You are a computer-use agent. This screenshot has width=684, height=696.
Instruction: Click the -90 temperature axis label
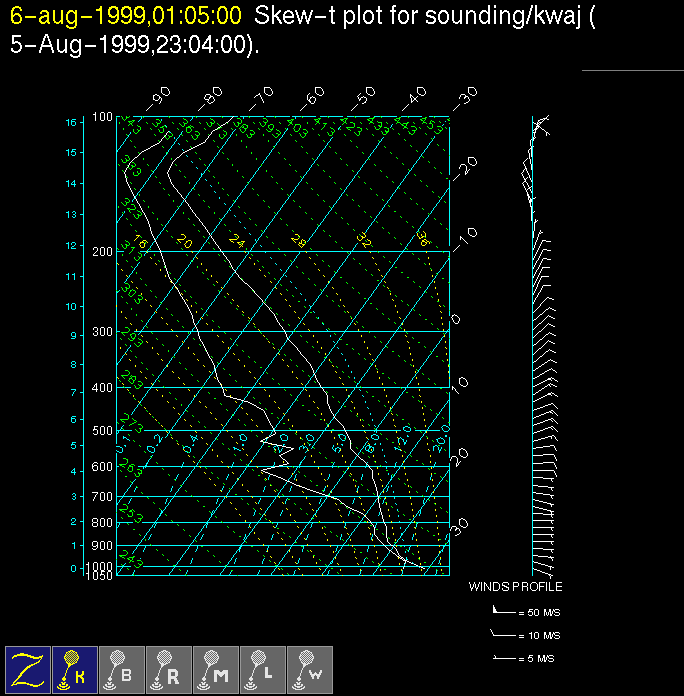tap(157, 97)
